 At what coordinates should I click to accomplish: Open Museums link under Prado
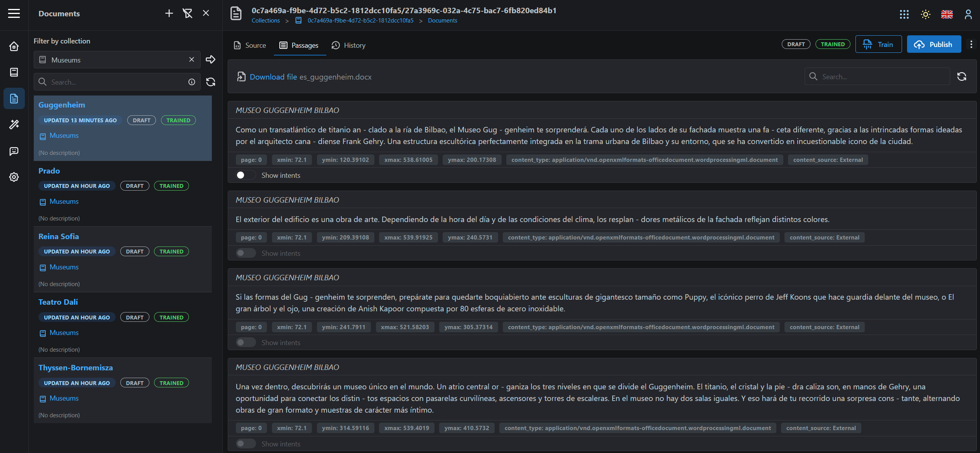(64, 201)
